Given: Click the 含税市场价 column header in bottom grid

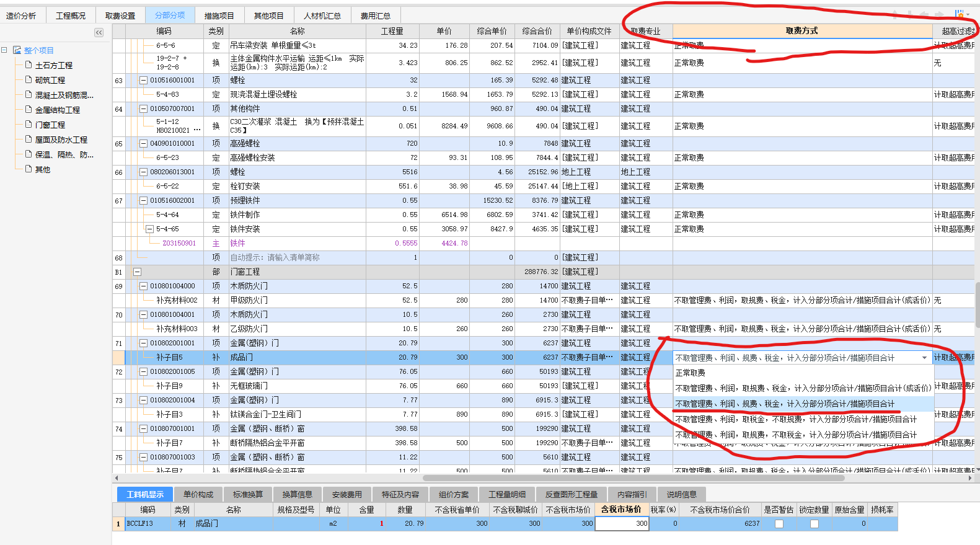Looking at the screenshot, I should point(621,510).
